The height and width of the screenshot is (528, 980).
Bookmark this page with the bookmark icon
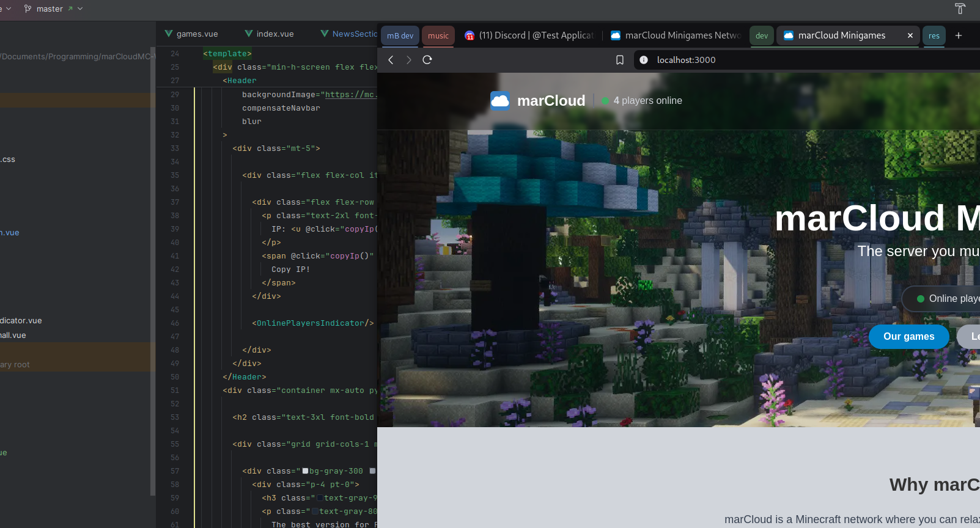click(620, 60)
